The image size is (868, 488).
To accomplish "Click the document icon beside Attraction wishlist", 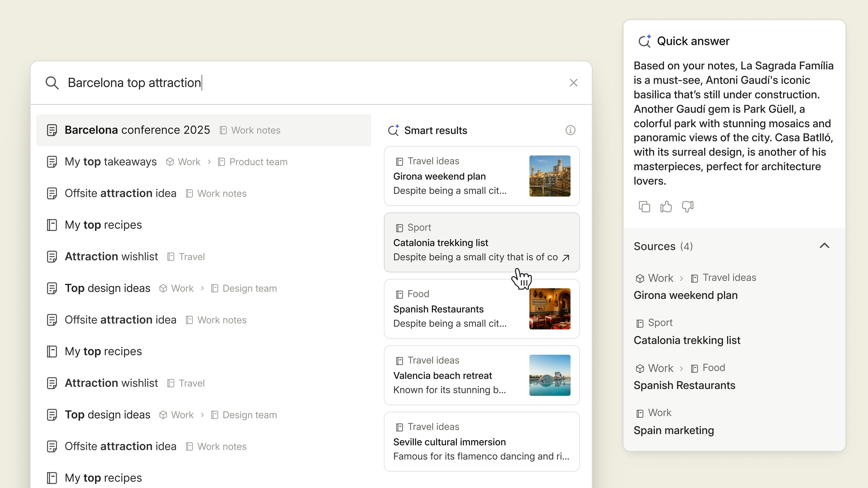I will tap(53, 256).
